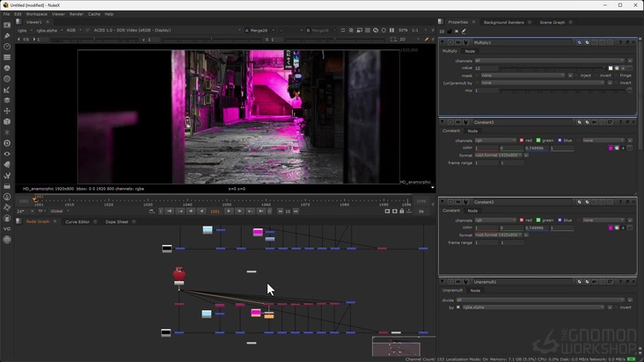Jump to the first frame button
644x362 pixels.
click(x=170, y=211)
